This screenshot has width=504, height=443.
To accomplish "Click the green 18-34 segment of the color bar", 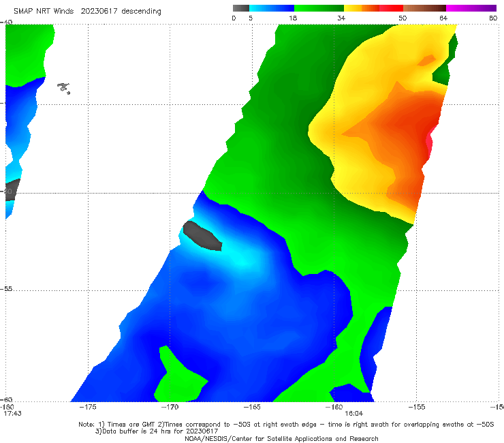I will pos(319,8).
